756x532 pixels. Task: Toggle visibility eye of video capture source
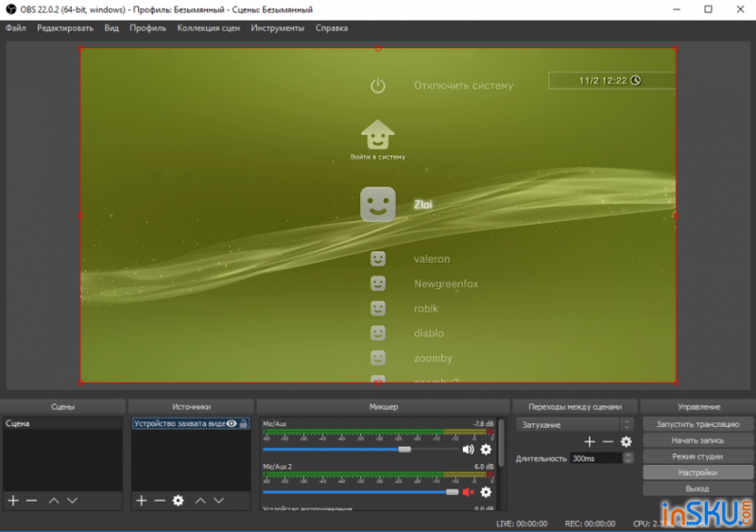click(x=232, y=423)
